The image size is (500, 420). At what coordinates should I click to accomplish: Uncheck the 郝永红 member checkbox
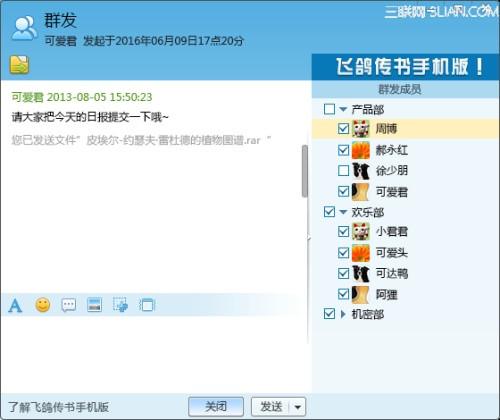[343, 150]
